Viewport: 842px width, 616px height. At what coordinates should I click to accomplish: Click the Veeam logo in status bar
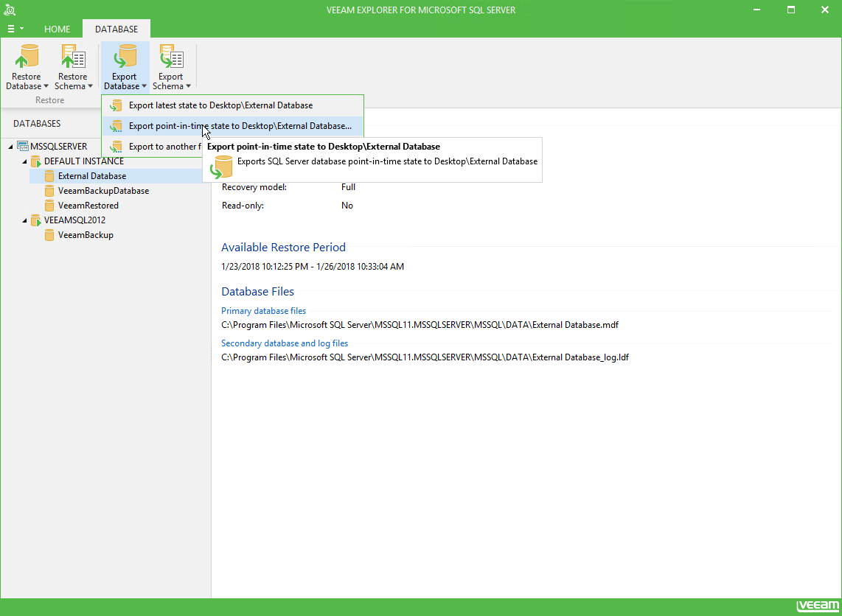coord(816,607)
